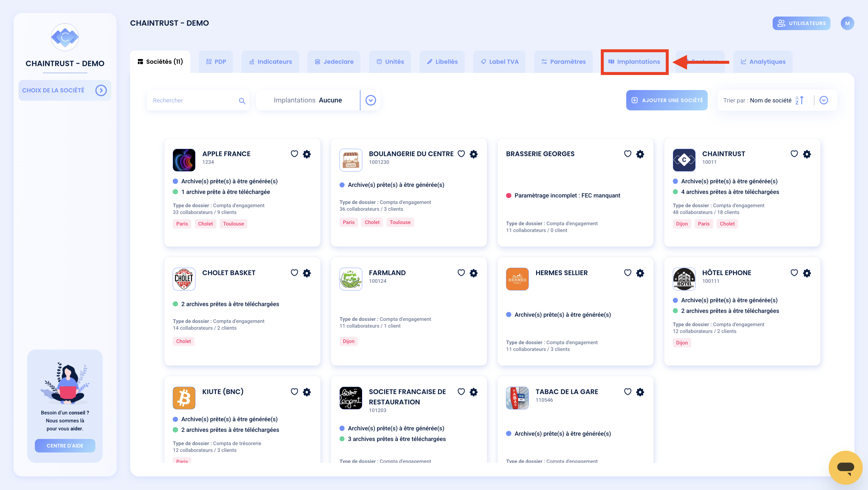Click Paris tag on BOULANGERIE DU CENTRE

(x=348, y=223)
